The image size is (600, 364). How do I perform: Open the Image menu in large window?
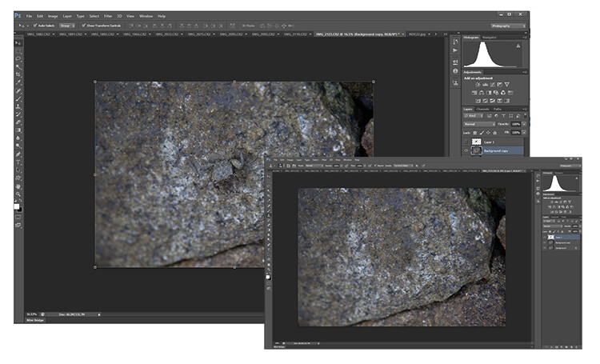(x=53, y=16)
